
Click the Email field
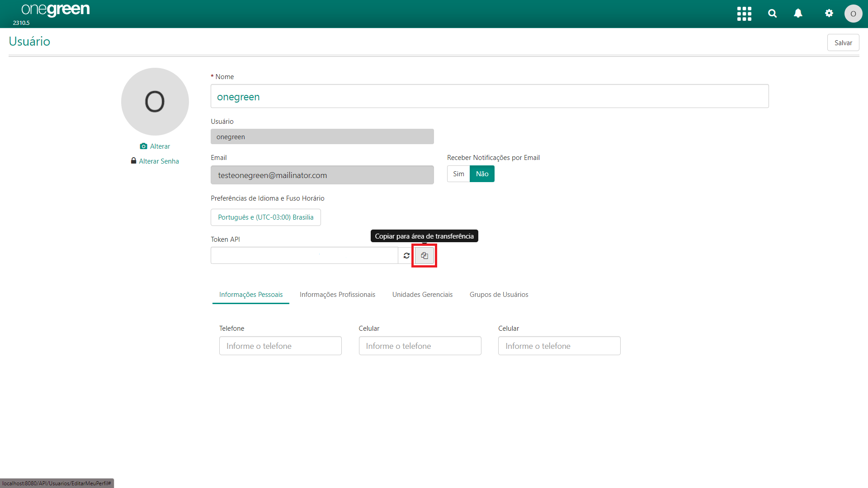point(322,175)
